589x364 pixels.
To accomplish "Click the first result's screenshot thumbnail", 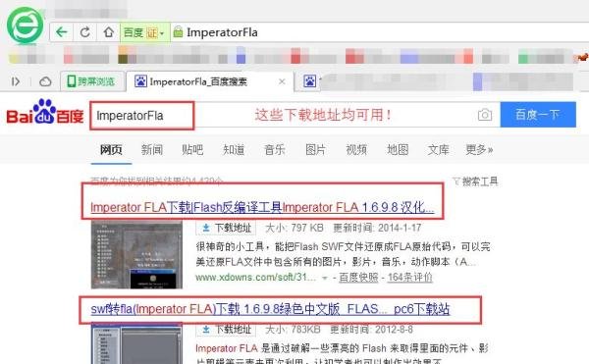I will coord(136,255).
